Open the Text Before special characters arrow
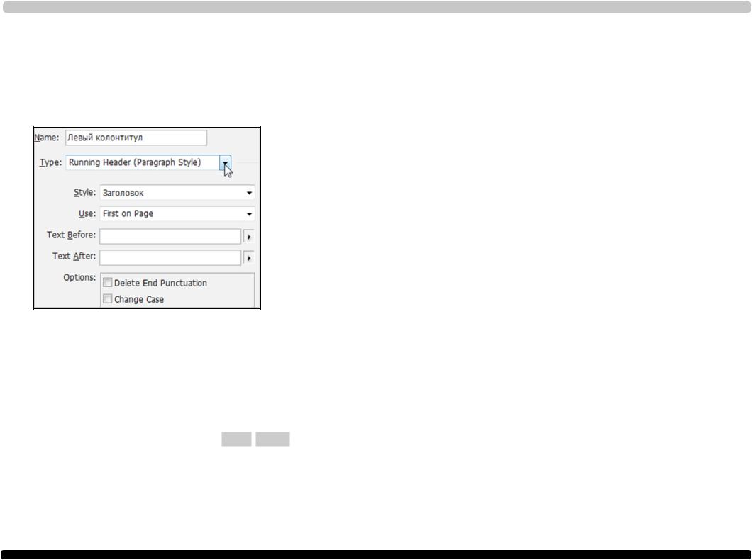The width and height of the screenshot is (752, 560). (x=249, y=237)
